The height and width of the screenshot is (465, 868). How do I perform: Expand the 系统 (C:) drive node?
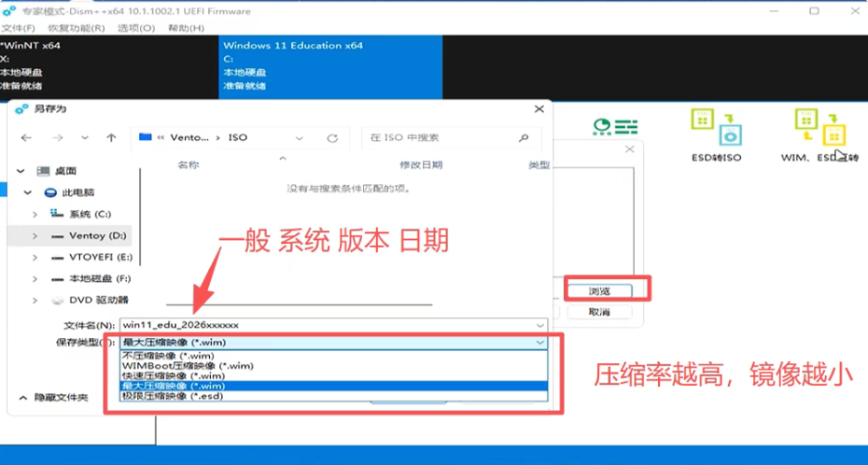[35, 214]
